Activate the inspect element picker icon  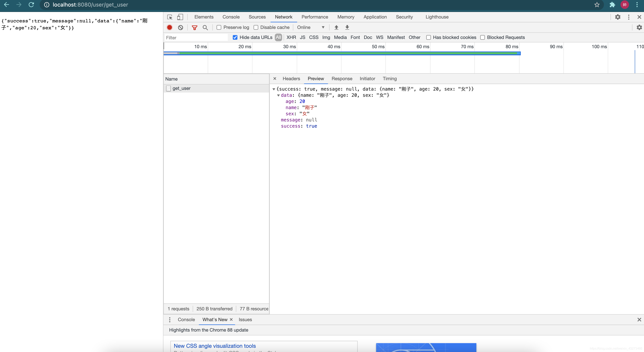coord(170,17)
